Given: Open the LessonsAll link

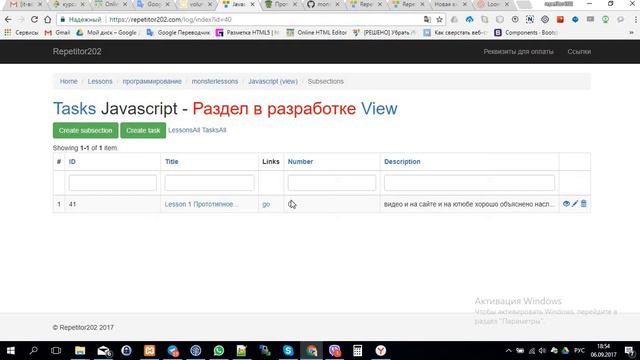Looking at the screenshot, I should point(184,130).
